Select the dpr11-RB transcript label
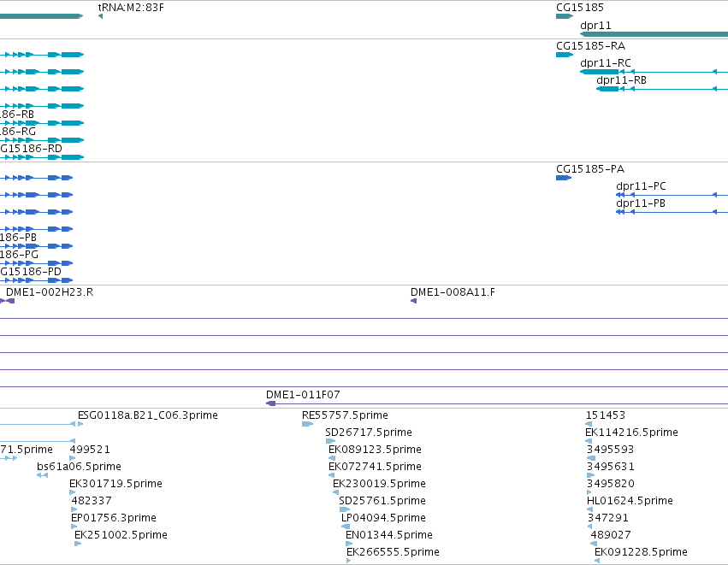The image size is (728, 565). (x=621, y=80)
